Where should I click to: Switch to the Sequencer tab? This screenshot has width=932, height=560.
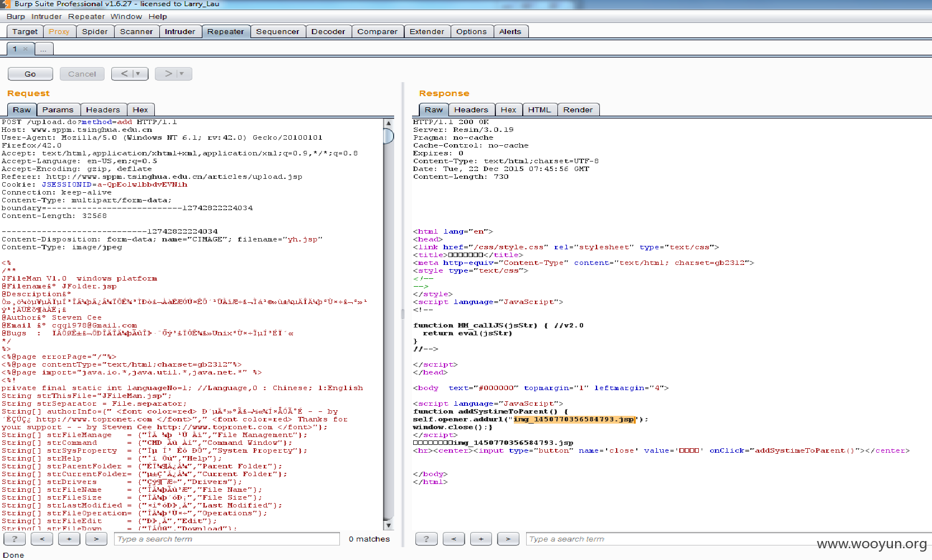277,31
